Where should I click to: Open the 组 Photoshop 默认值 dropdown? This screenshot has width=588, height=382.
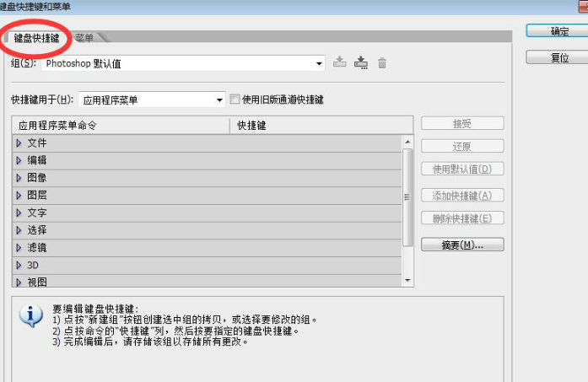coord(183,63)
